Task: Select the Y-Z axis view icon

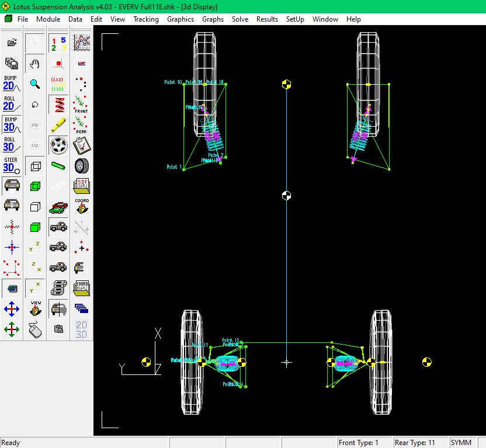Action: [x=35, y=248]
